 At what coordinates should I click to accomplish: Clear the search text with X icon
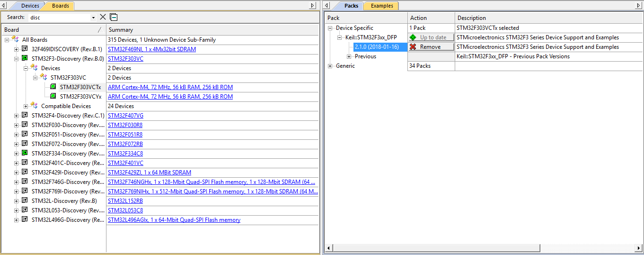coord(103,17)
